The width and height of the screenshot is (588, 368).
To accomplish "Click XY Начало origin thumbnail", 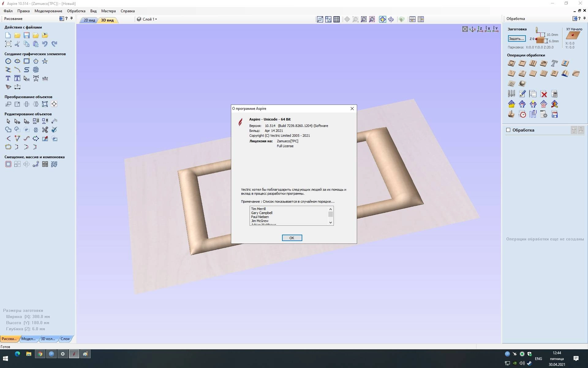I will click(573, 36).
